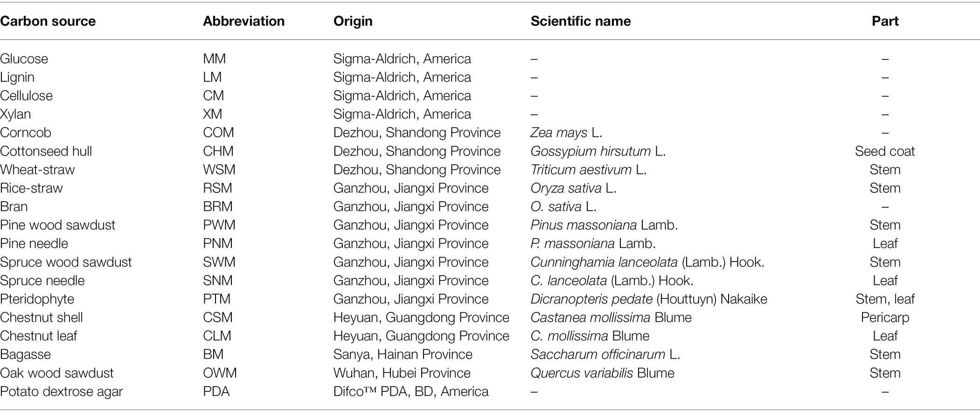The height and width of the screenshot is (417, 980).
Task: Select Heyuan, Guangdong Province for Chestnut leaf
Action: [x=421, y=336]
